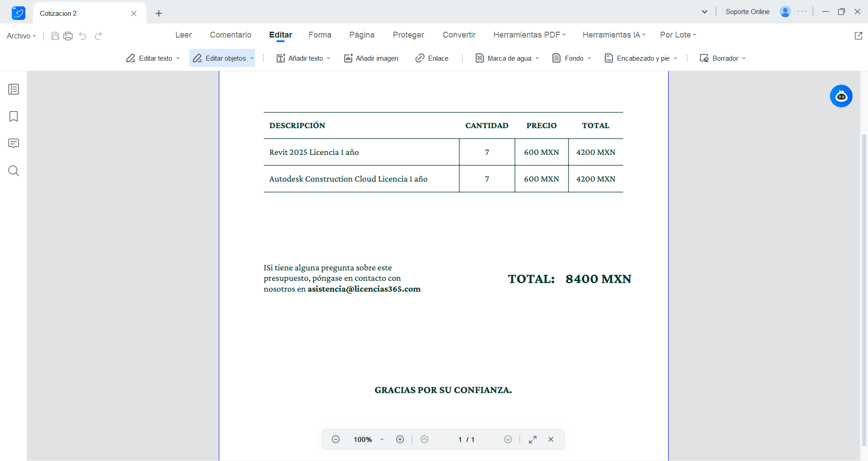Open the thumbnails panel in the left sidebar

tap(14, 89)
